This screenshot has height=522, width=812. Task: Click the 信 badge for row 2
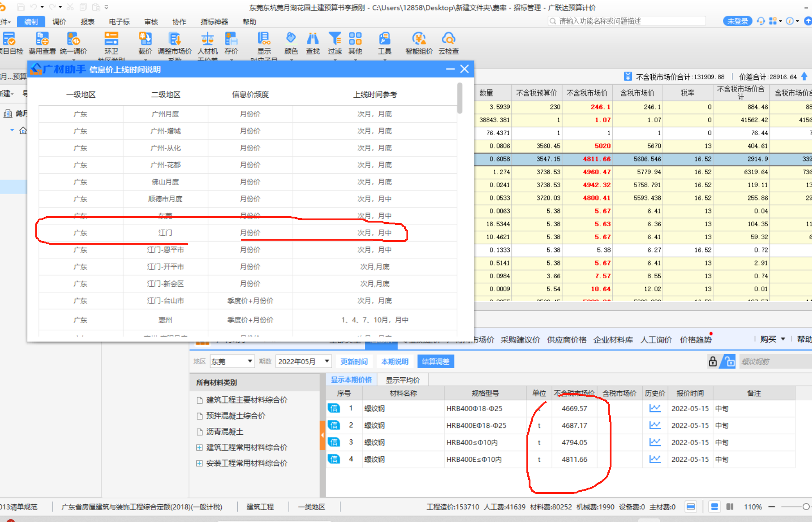334,425
